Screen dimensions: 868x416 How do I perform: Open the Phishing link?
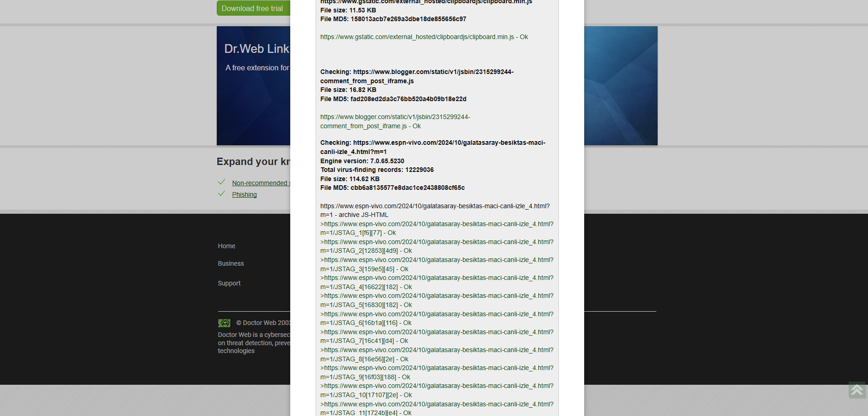point(244,194)
